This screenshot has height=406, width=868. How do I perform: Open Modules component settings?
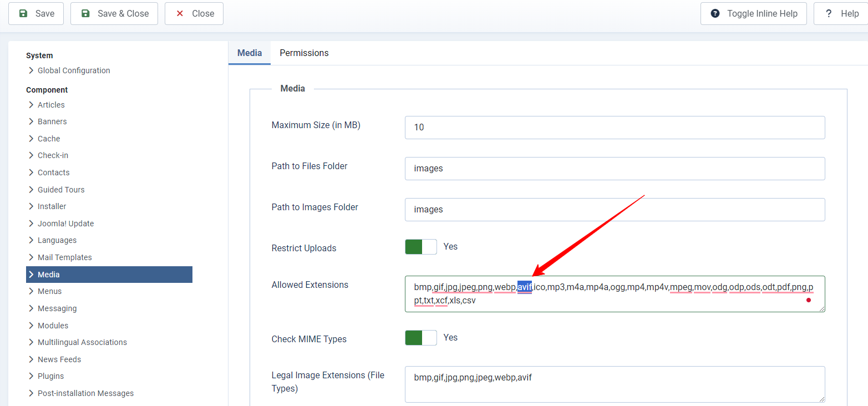tap(53, 326)
